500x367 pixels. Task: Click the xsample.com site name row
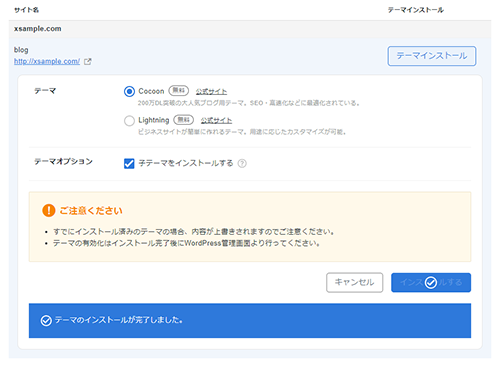[x=250, y=29]
